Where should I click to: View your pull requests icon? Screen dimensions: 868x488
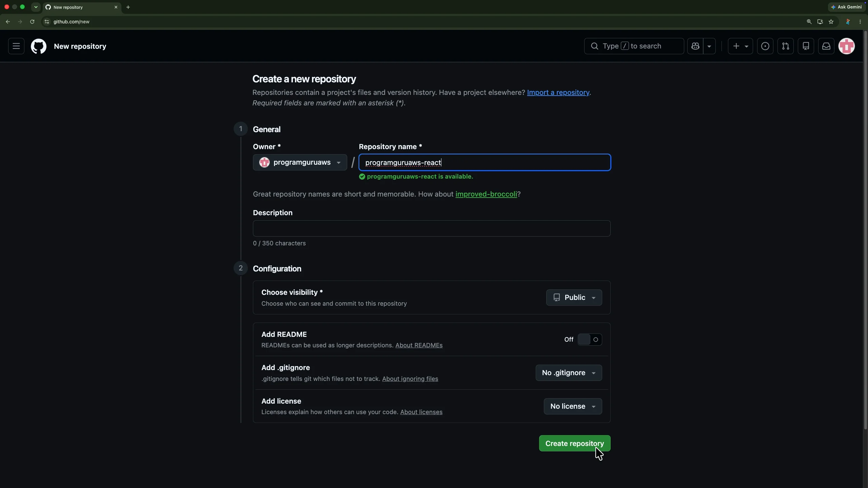[x=786, y=46]
